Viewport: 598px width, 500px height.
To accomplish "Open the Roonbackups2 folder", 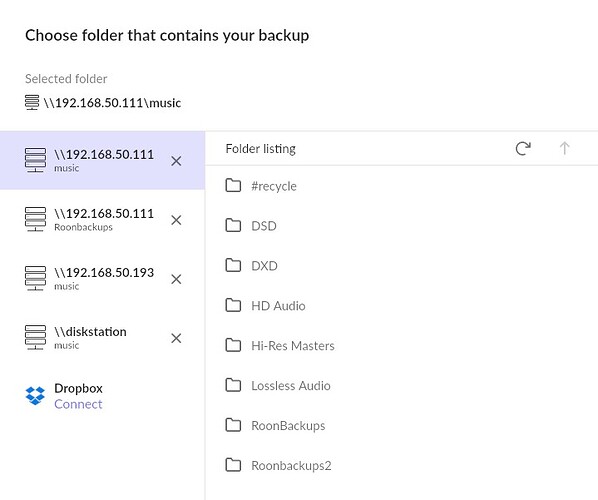I will (402, 465).
